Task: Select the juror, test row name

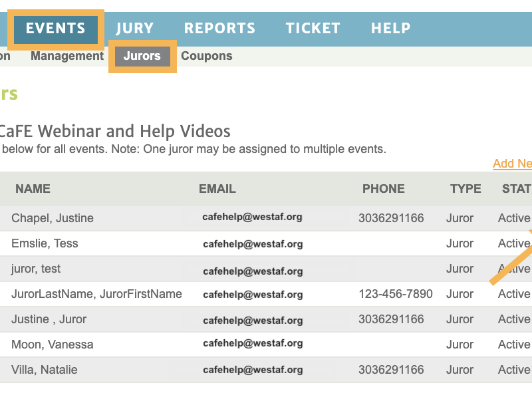Action: point(36,269)
